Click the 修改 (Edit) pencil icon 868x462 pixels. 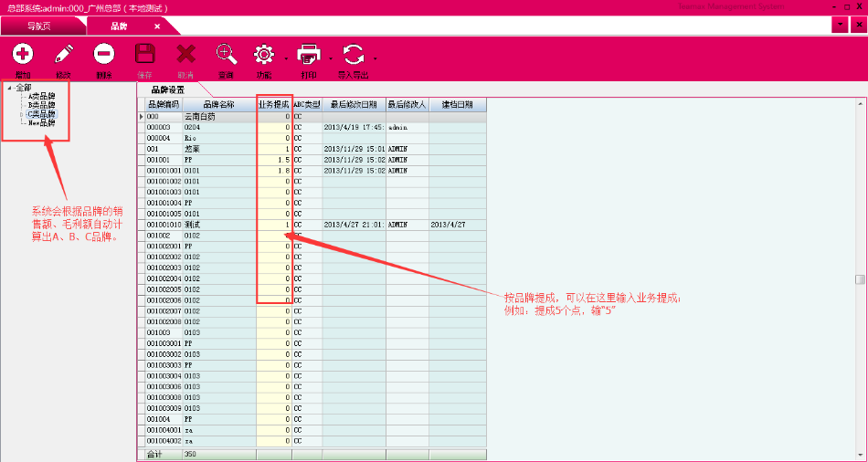pos(63,55)
